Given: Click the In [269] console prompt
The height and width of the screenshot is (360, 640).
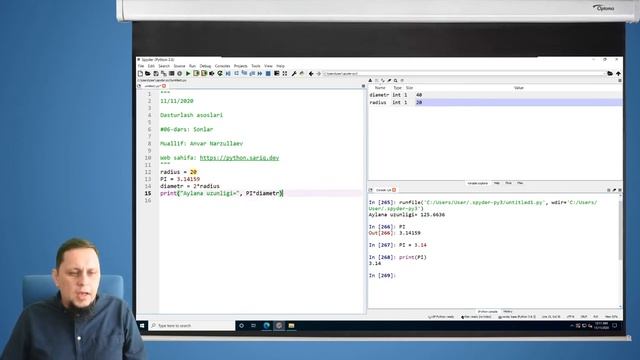Looking at the screenshot, I should (382, 276).
